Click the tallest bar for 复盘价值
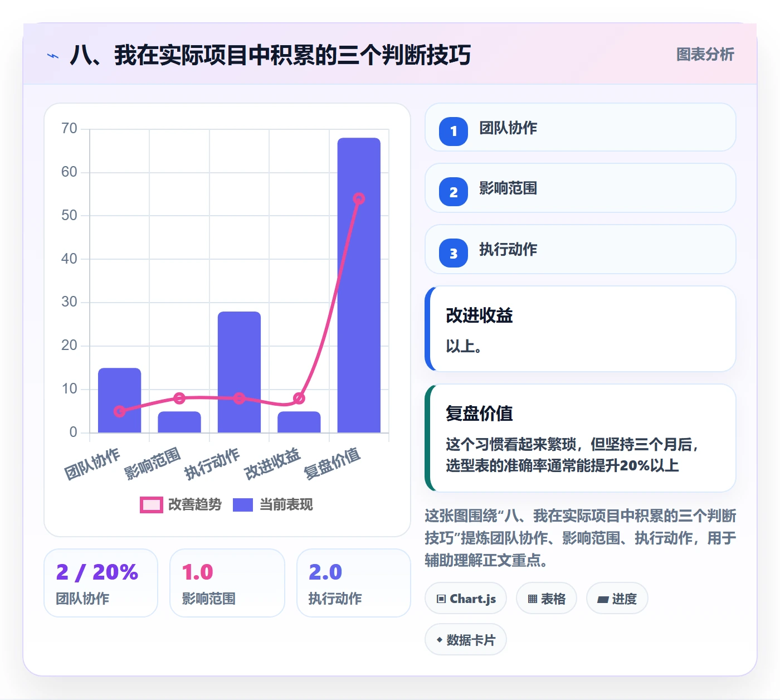 point(359,285)
